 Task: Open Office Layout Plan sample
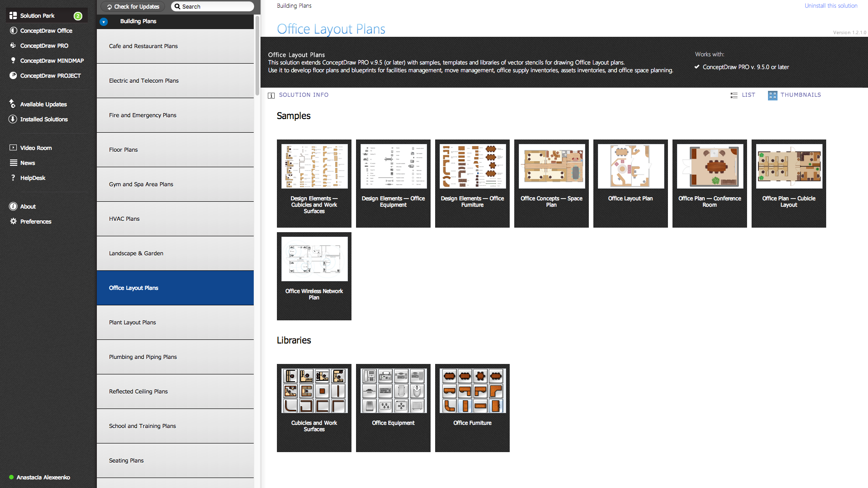631,184
